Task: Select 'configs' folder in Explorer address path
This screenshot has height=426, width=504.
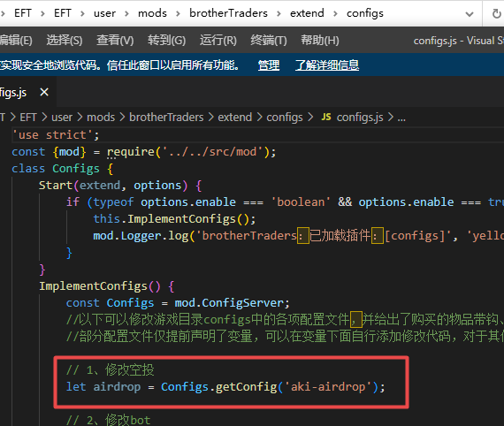Action: (365, 13)
